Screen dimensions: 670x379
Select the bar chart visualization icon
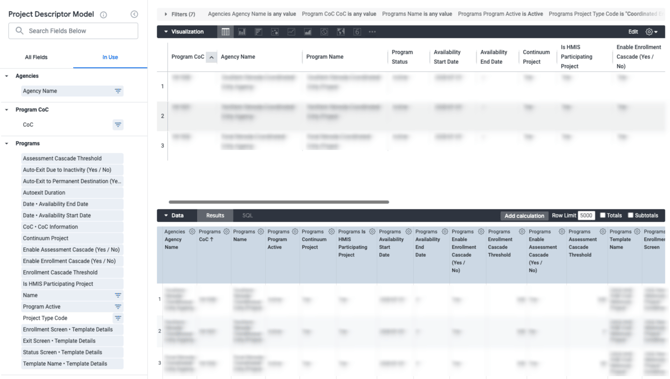click(258, 32)
